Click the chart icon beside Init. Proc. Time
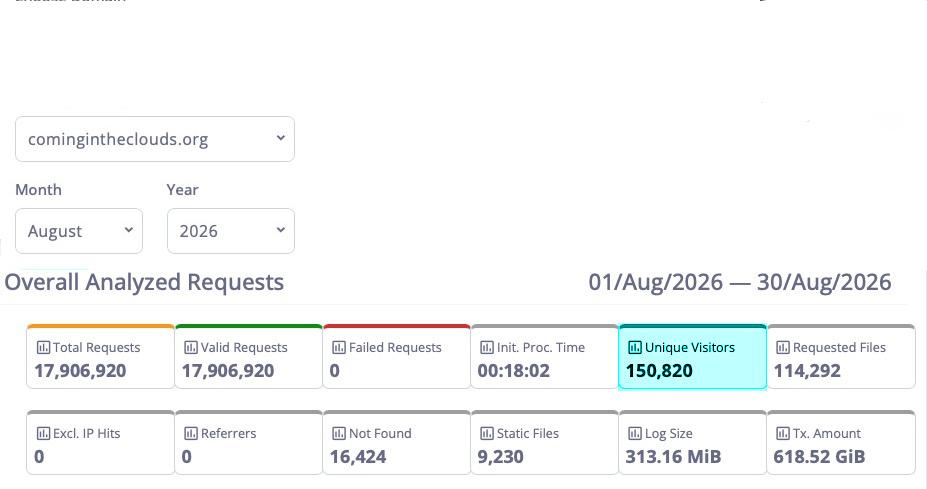The width and height of the screenshot is (927, 489). point(487,348)
